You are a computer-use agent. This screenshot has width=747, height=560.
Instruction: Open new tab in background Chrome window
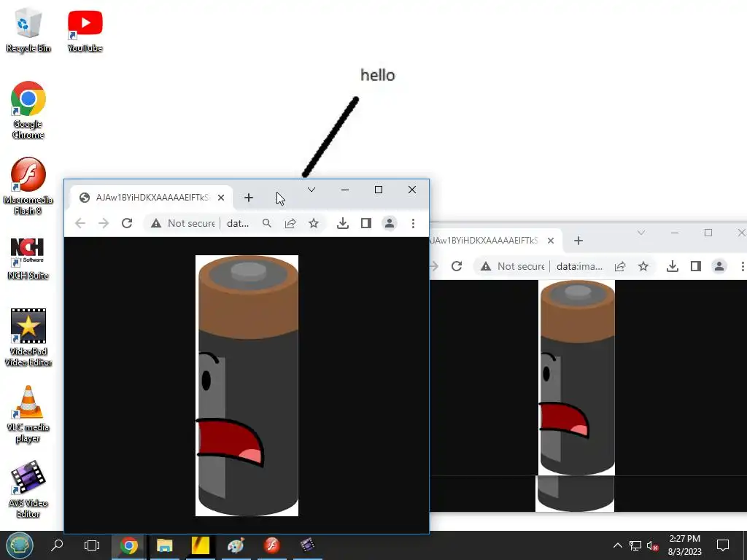click(578, 241)
